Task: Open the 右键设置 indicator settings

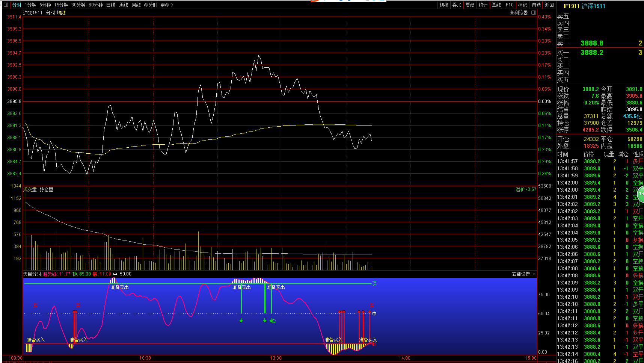Action: point(521,274)
